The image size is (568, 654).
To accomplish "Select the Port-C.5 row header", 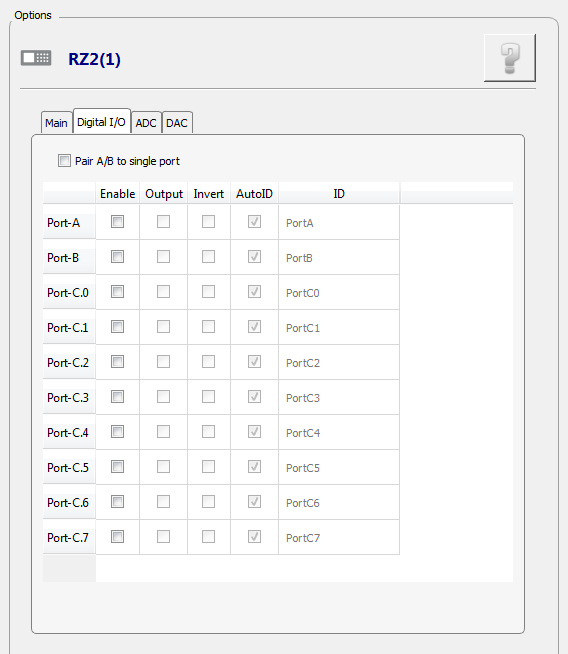I will (69, 468).
